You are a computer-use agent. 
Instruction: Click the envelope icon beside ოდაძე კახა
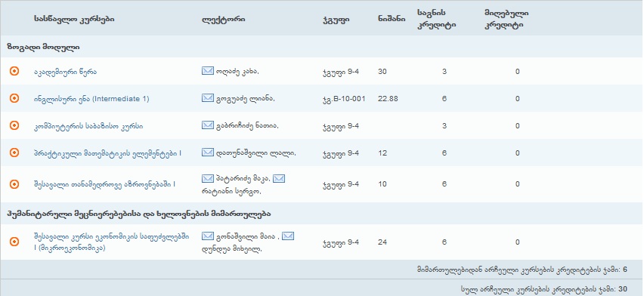click(x=208, y=71)
